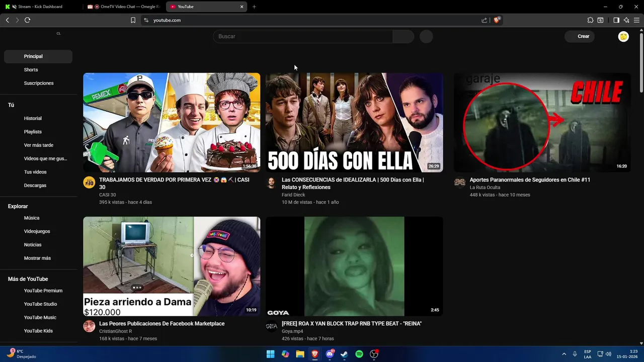The image size is (644, 362).
Task: Click the round voice search button
Action: pos(426,36)
